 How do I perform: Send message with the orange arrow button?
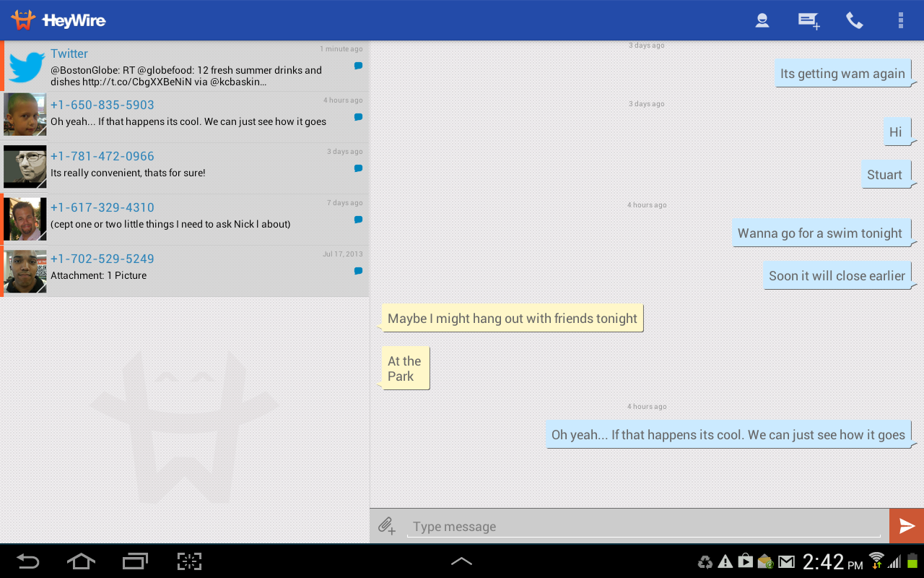(907, 526)
